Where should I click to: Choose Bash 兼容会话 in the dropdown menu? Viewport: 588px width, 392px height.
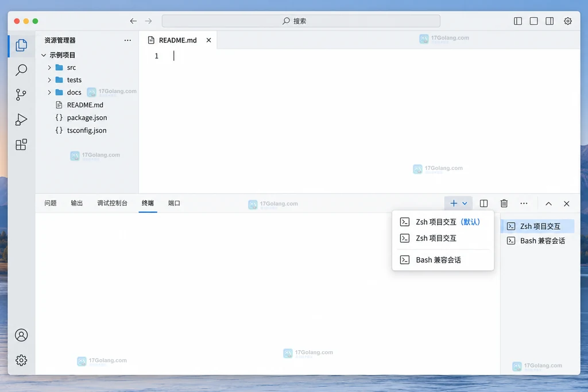(x=443, y=260)
